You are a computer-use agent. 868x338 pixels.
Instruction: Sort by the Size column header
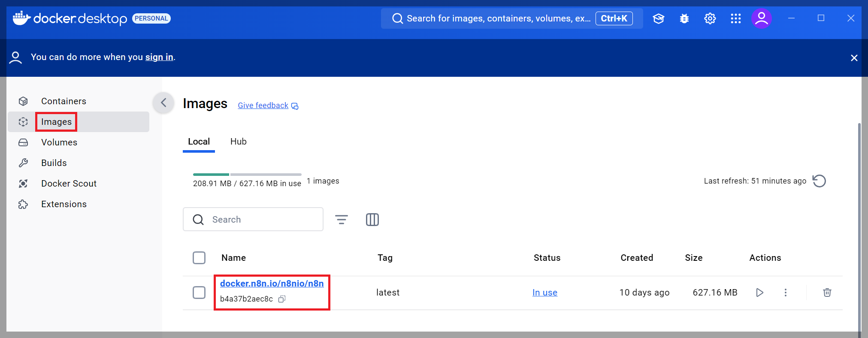tap(694, 258)
